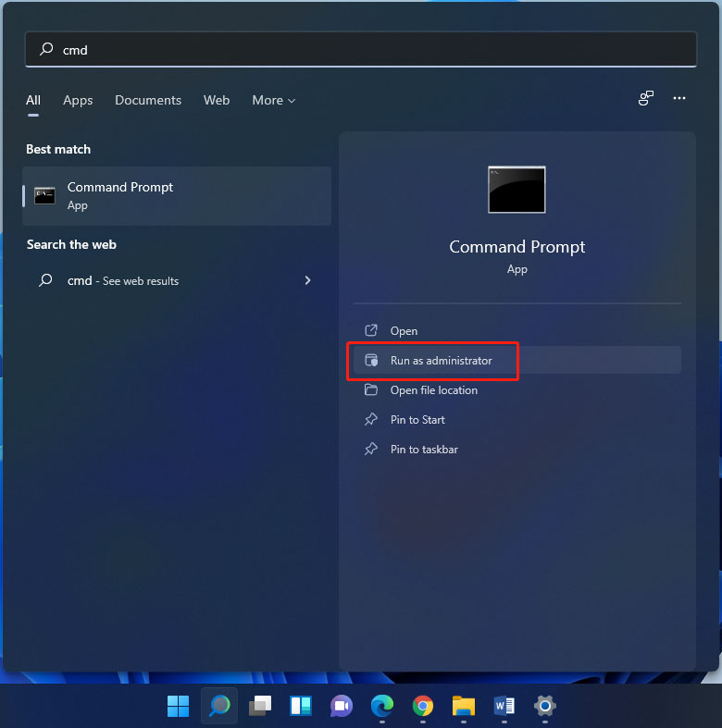Launch Google Chrome from taskbar
The height and width of the screenshot is (728, 722).
click(x=423, y=707)
